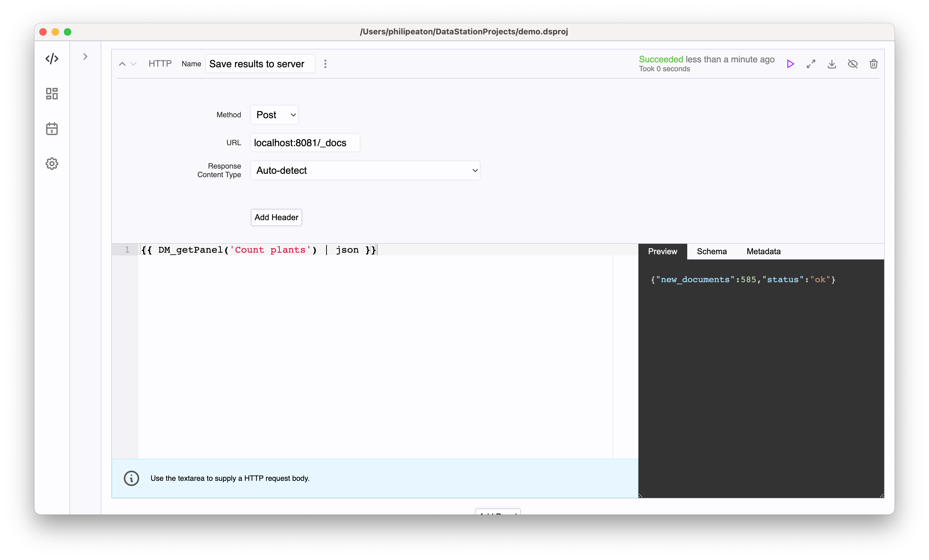Click the Add Header button

click(276, 217)
